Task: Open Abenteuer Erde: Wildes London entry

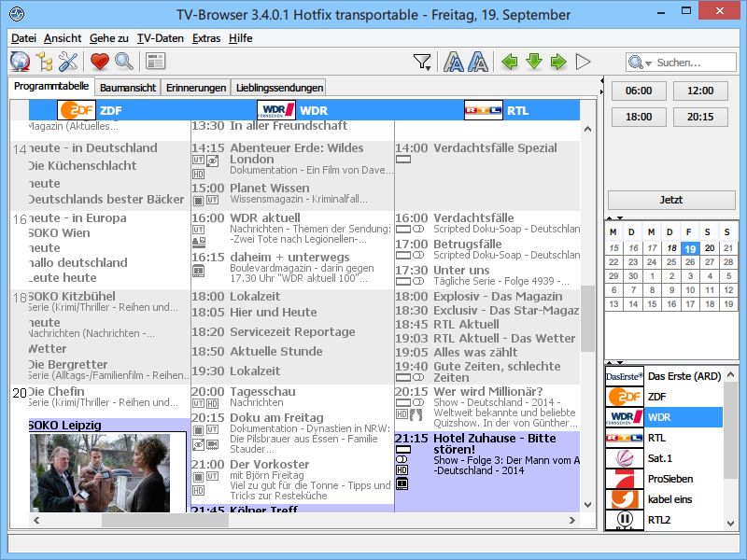Action: (x=292, y=160)
